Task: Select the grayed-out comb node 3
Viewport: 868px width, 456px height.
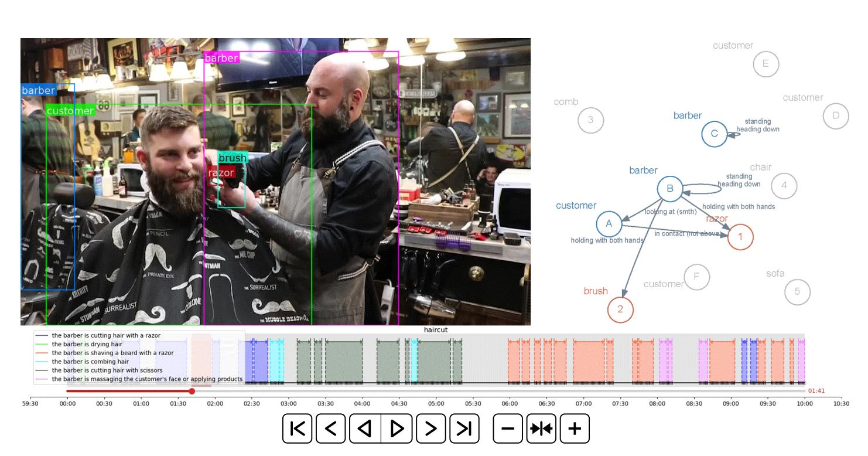Action: 590,120
